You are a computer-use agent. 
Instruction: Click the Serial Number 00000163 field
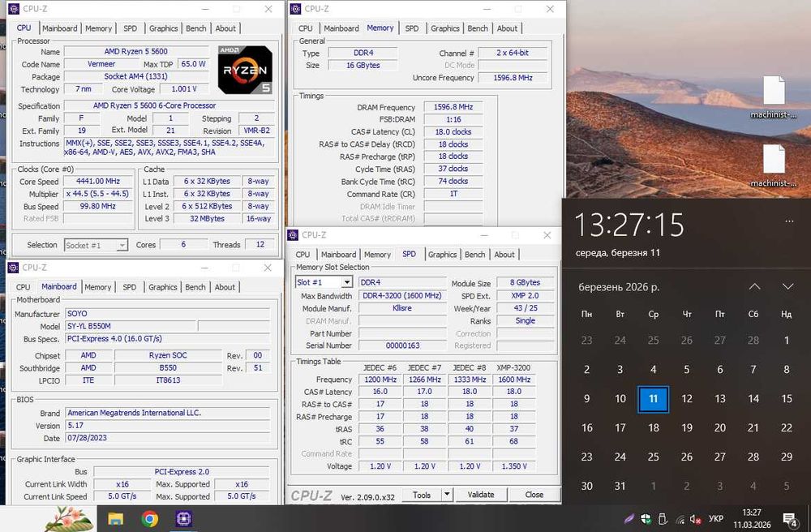coord(402,345)
